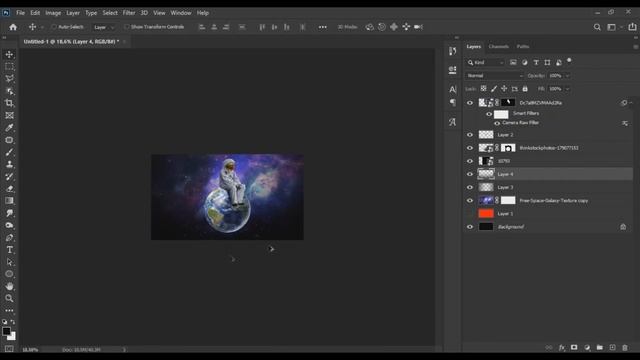The image size is (640, 360).
Task: Open the History collapsed panel icon
Action: 452,51
